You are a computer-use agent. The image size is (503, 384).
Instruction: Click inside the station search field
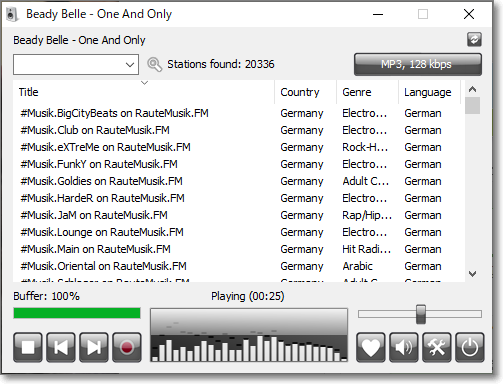click(68, 64)
